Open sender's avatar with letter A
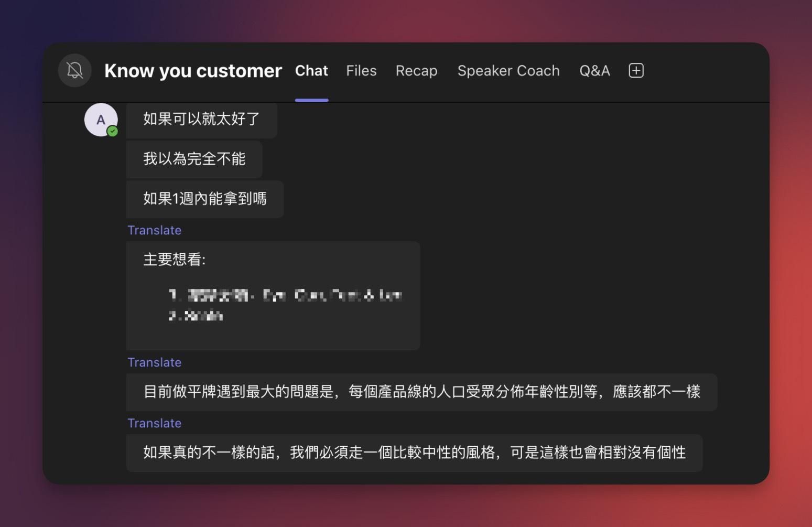Image resolution: width=812 pixels, height=527 pixels. (x=100, y=120)
